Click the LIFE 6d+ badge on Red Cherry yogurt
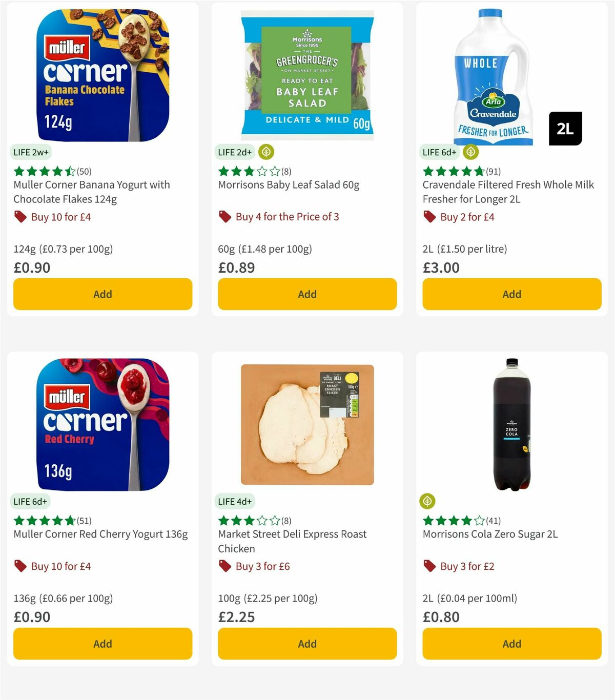 (30, 501)
